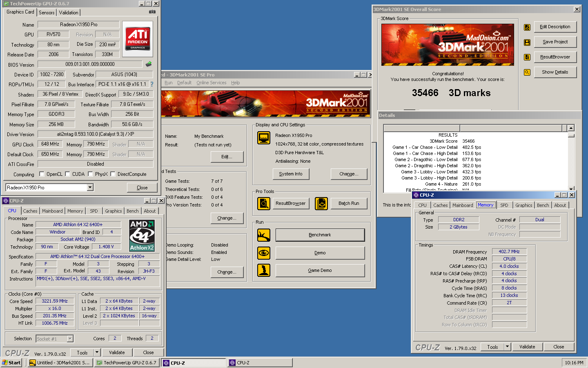Expand the Tools dropdown arrow in right CPU-Z

pos(508,347)
